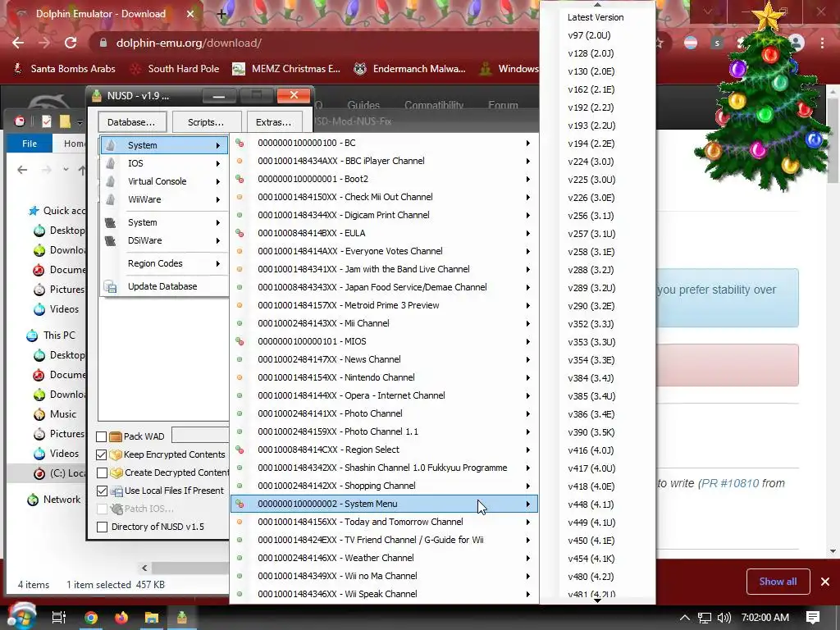
Task: Expand the Shopping Channel submenu arrow
Action: [528, 486]
